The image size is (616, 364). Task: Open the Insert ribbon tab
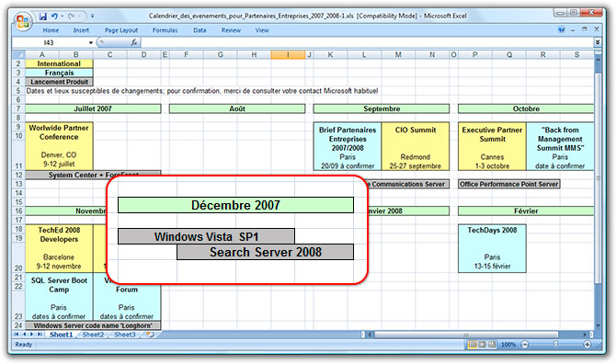coord(81,30)
